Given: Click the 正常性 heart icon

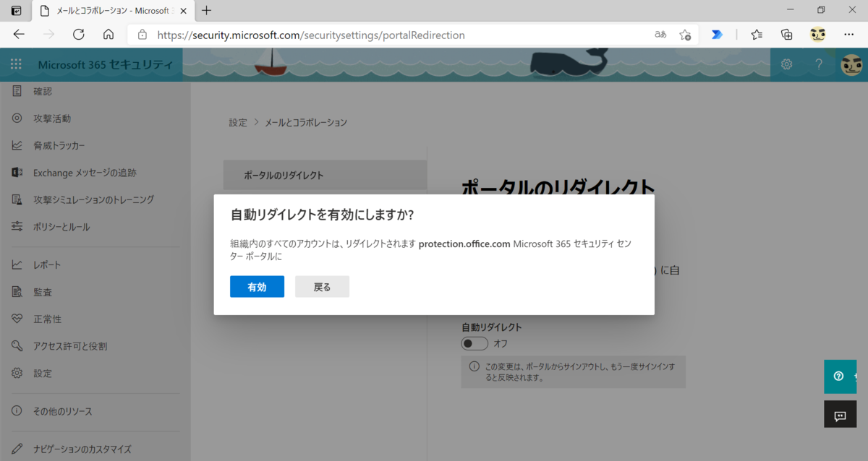Looking at the screenshot, I should click(x=17, y=319).
